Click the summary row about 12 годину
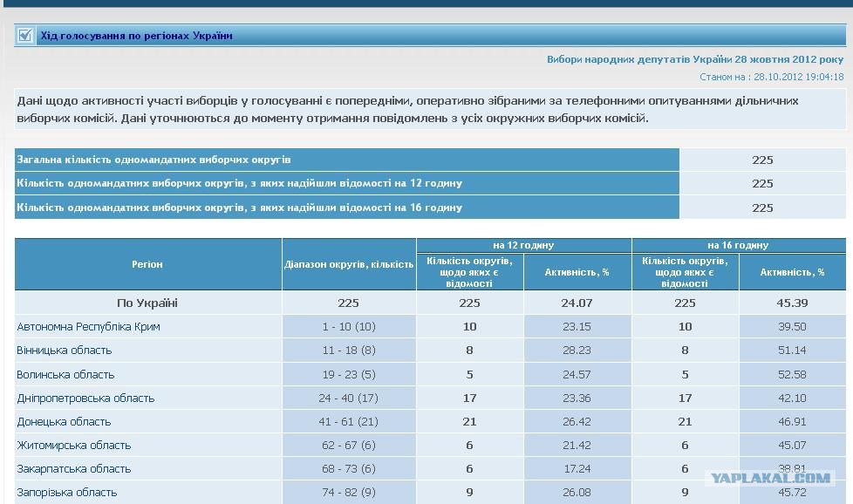Screen dimensions: 853x504 [x=430, y=184]
